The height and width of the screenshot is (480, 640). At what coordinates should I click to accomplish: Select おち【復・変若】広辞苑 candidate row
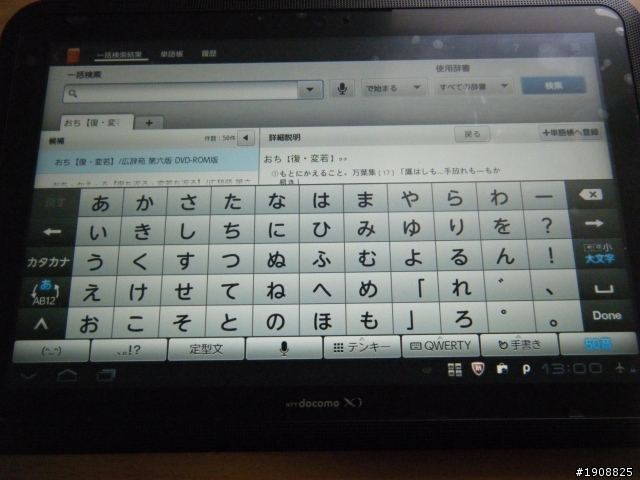pyautogui.click(x=147, y=161)
